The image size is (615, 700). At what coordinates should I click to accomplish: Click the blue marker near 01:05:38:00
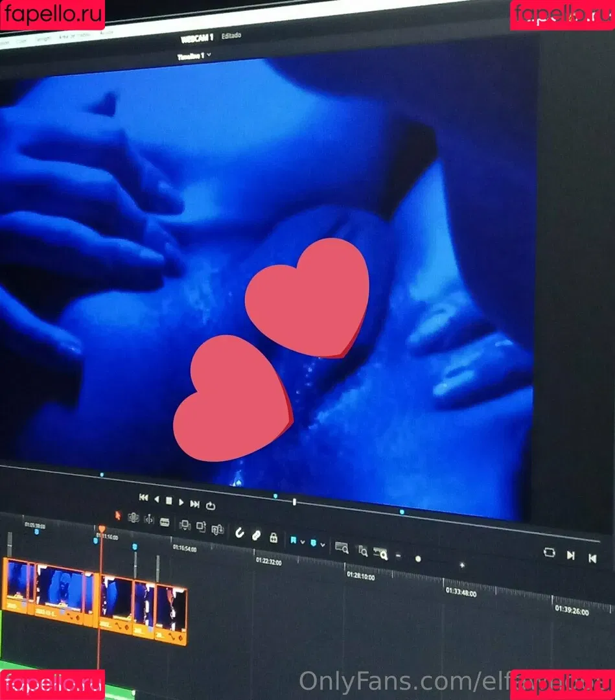pyautogui.click(x=36, y=531)
